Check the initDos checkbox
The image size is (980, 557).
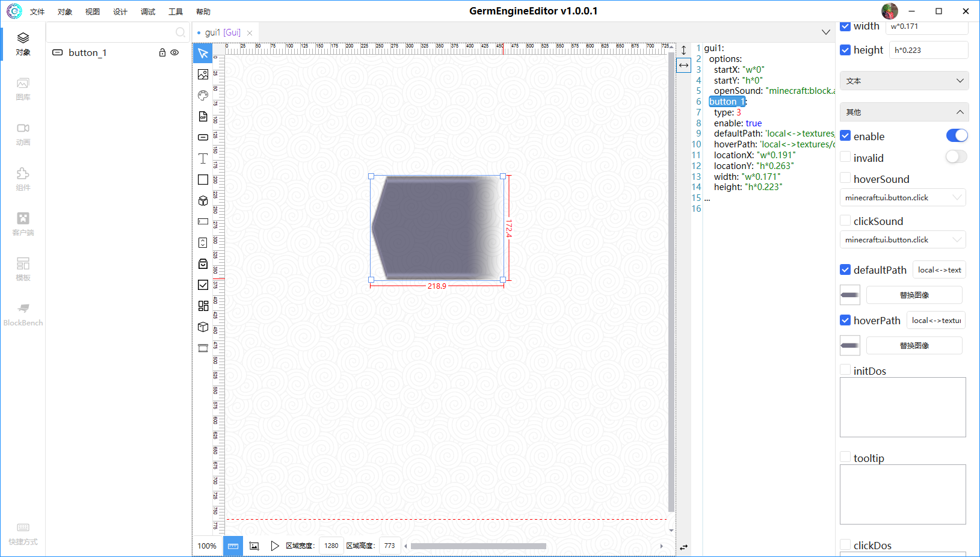845,370
